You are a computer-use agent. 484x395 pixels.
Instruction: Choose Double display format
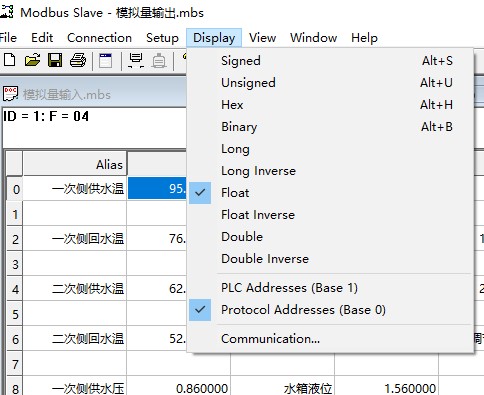tap(330, 237)
